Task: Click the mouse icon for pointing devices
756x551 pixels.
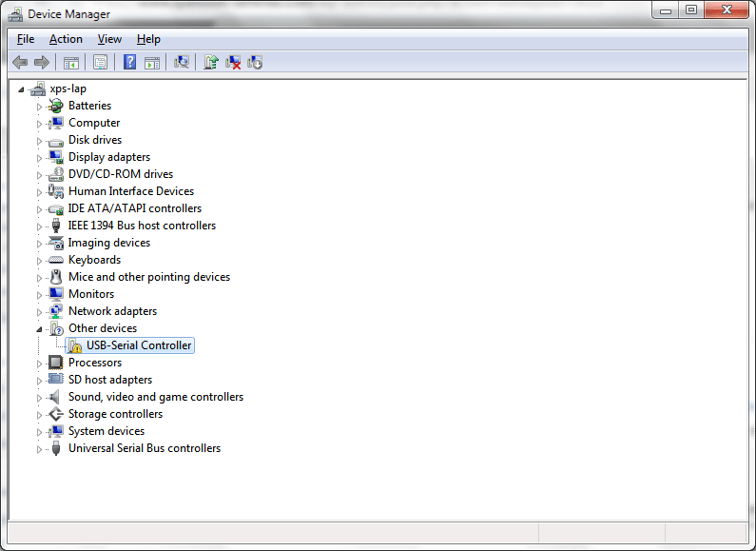Action: (x=56, y=277)
